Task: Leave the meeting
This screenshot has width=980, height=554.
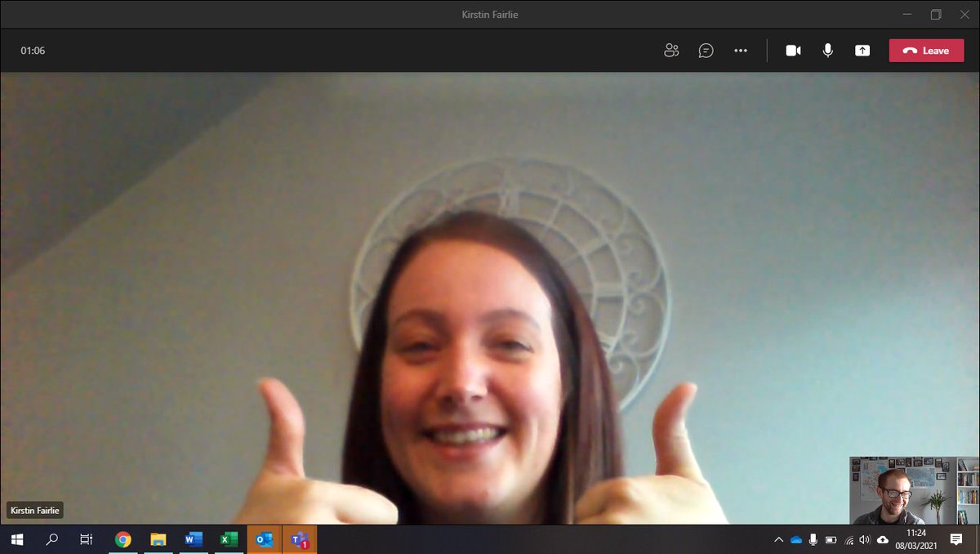Action: (x=926, y=50)
